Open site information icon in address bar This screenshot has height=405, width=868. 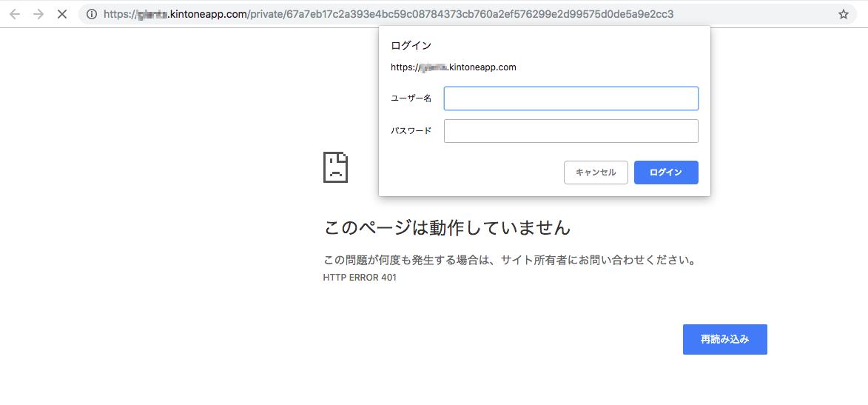tap(91, 14)
